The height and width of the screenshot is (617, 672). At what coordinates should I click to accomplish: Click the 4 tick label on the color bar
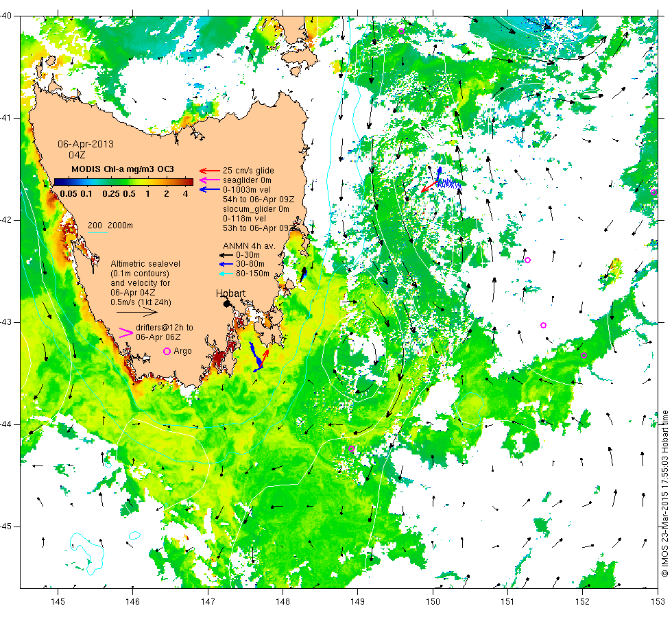185,193
